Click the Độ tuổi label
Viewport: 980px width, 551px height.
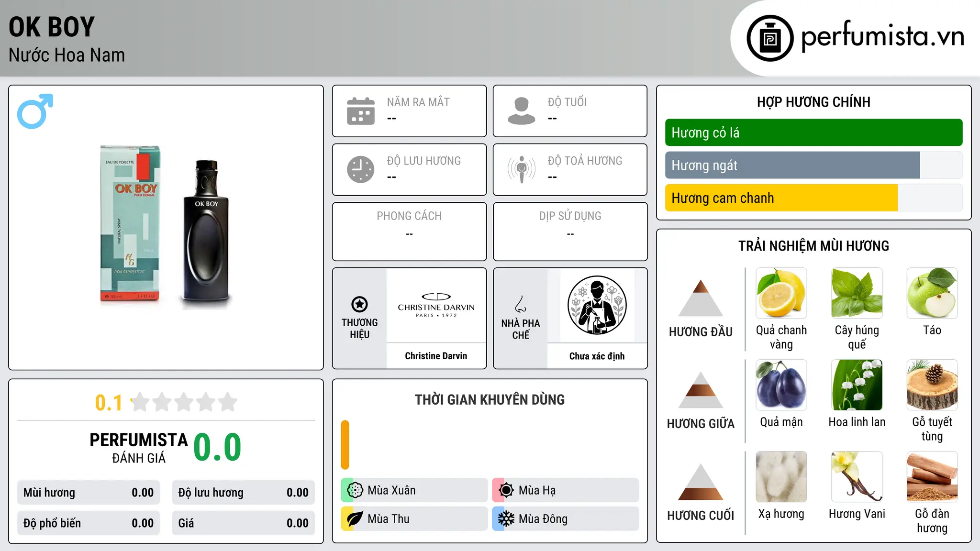coord(567,102)
